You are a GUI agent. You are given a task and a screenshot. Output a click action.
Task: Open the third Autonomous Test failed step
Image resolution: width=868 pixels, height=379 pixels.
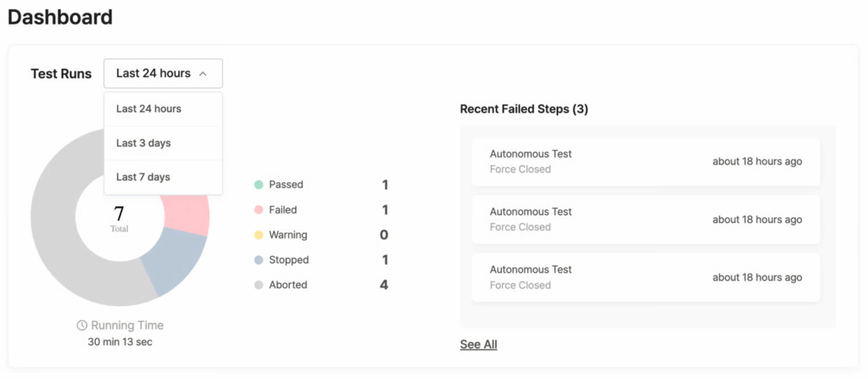645,277
